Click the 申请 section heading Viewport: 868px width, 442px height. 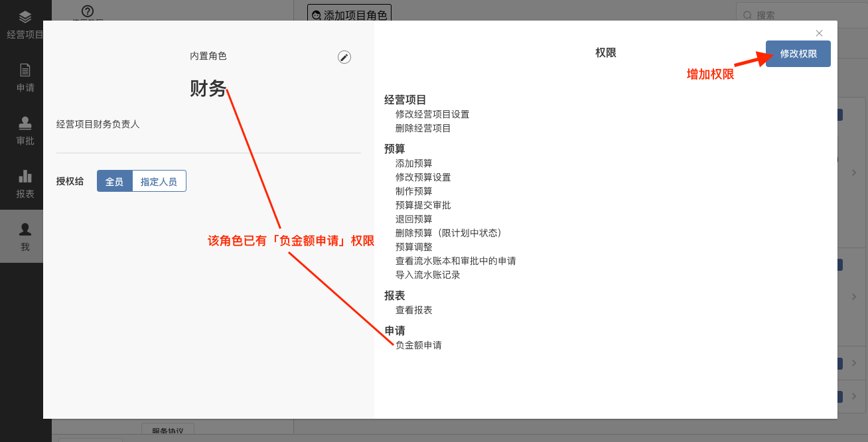pyautogui.click(x=395, y=331)
